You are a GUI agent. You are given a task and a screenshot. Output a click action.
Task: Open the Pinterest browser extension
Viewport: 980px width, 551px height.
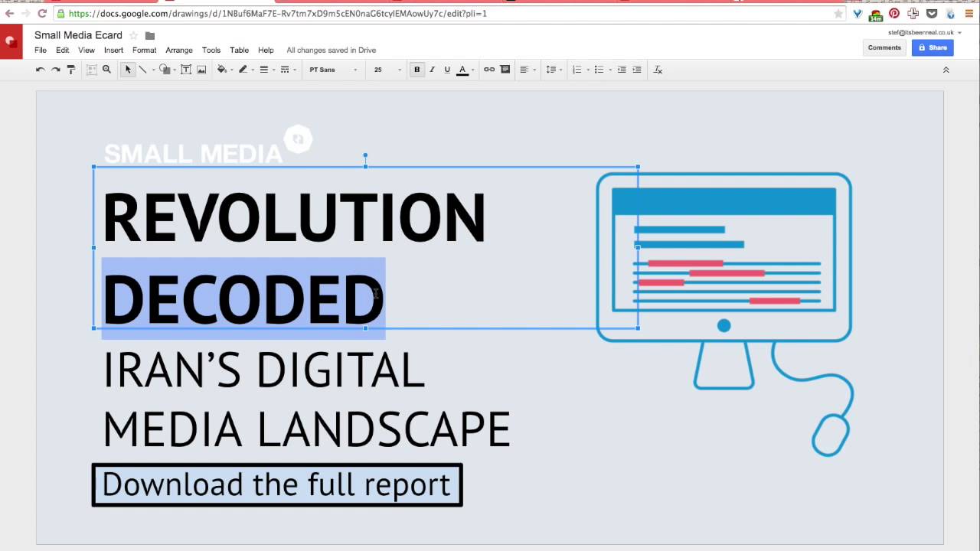click(893, 13)
